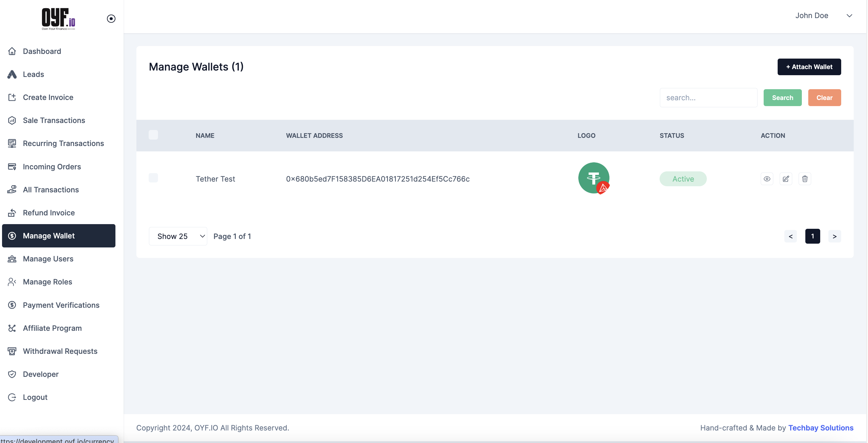Open Withdrawal Requests menu item

point(60,351)
